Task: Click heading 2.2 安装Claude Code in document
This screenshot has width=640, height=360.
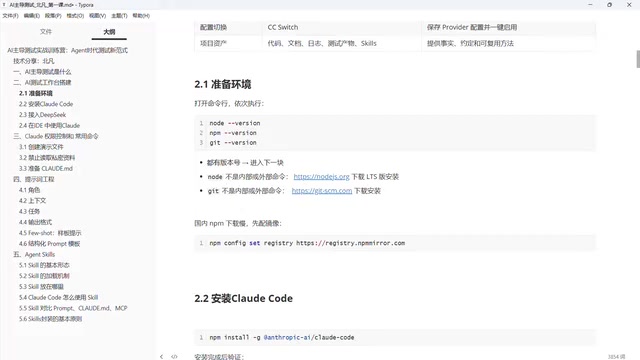Action: point(243,298)
